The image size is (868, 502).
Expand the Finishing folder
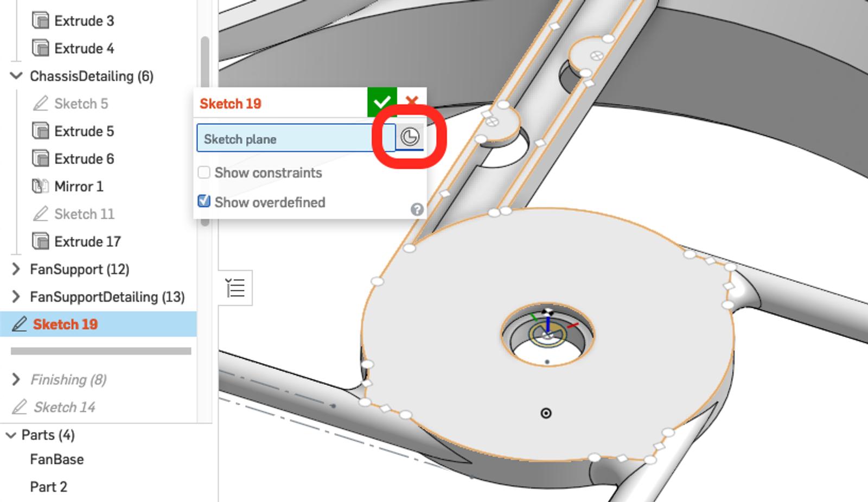tap(16, 379)
